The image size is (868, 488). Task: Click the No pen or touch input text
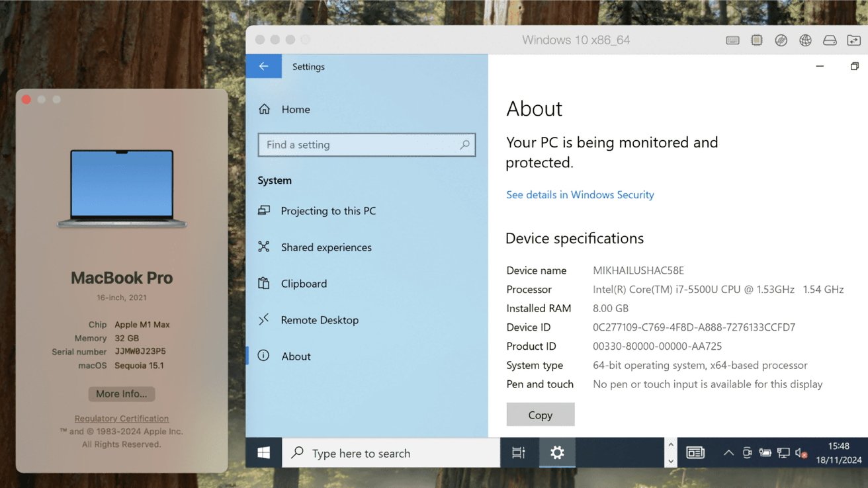tap(708, 384)
